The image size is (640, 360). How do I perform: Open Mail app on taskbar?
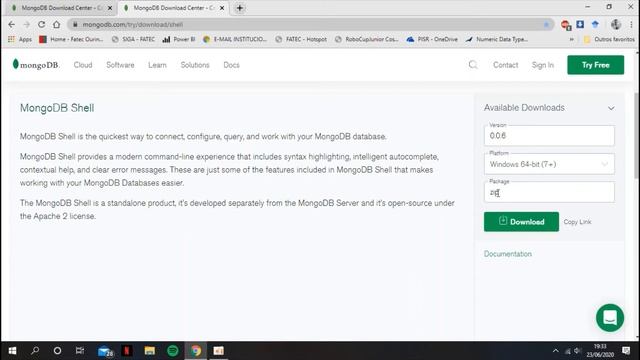click(x=105, y=351)
